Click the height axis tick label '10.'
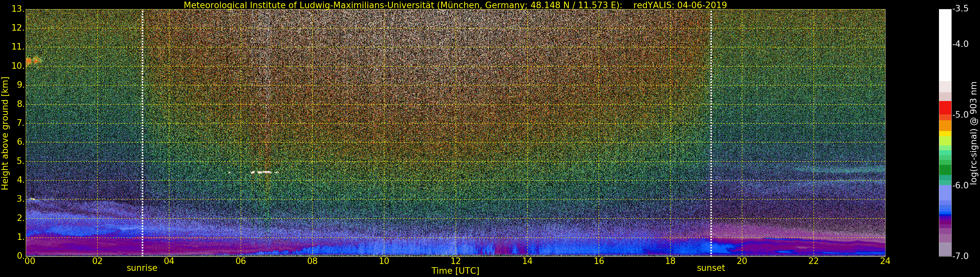Screen dimensions: 980x277 coord(18,66)
